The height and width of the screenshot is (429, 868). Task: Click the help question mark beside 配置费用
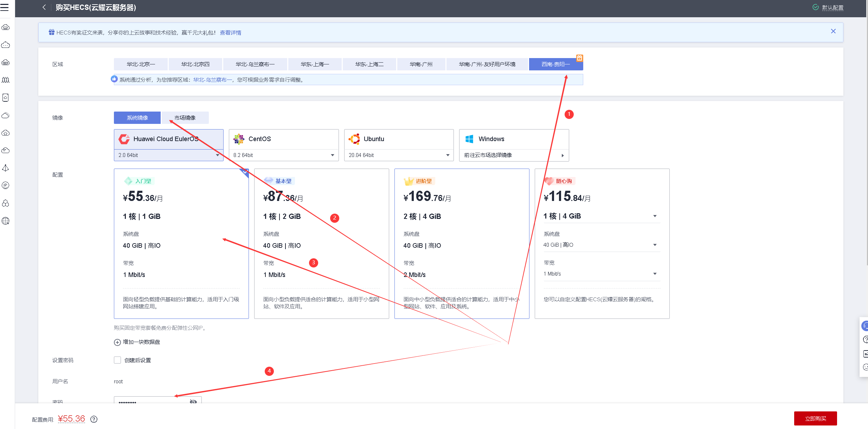click(94, 419)
